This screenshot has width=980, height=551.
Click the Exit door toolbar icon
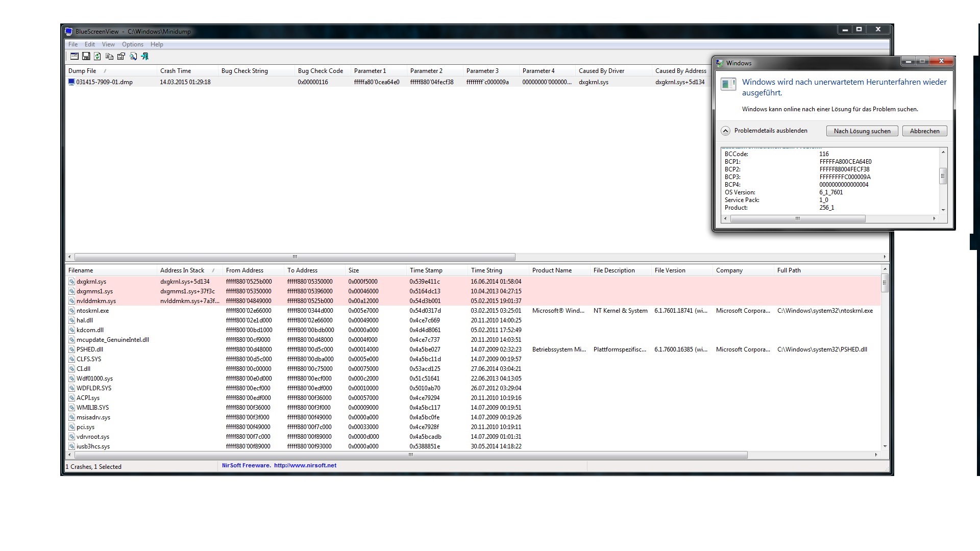[145, 56]
